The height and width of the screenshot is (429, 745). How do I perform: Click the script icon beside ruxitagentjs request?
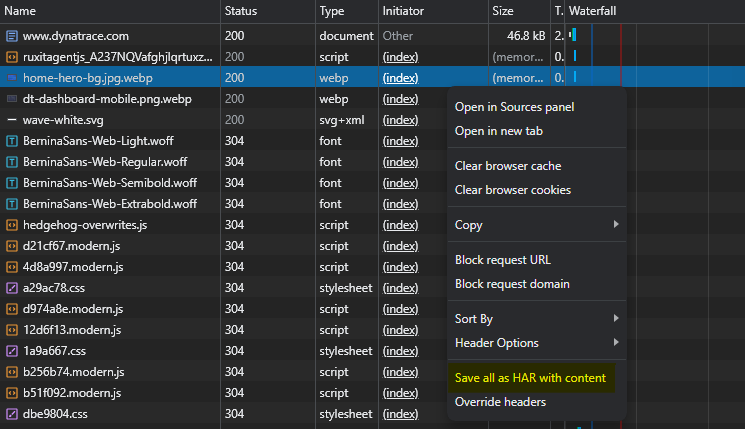coord(12,57)
